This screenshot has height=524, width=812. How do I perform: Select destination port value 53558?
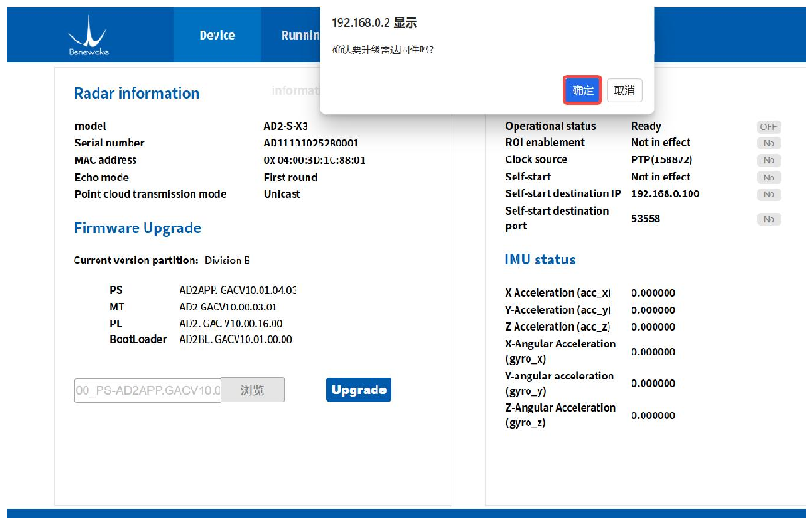(x=645, y=218)
